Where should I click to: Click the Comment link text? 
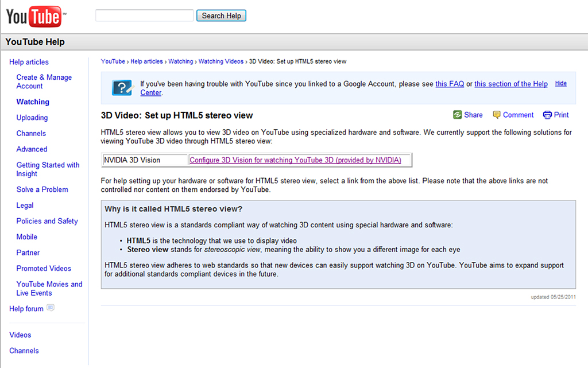click(x=518, y=115)
